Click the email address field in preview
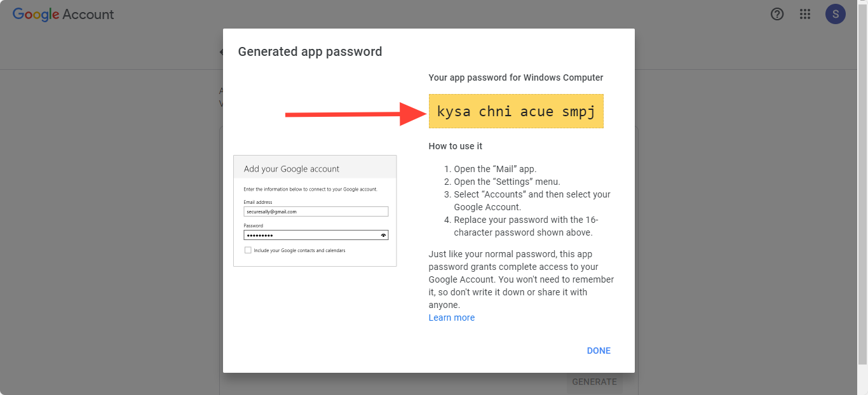 316,211
